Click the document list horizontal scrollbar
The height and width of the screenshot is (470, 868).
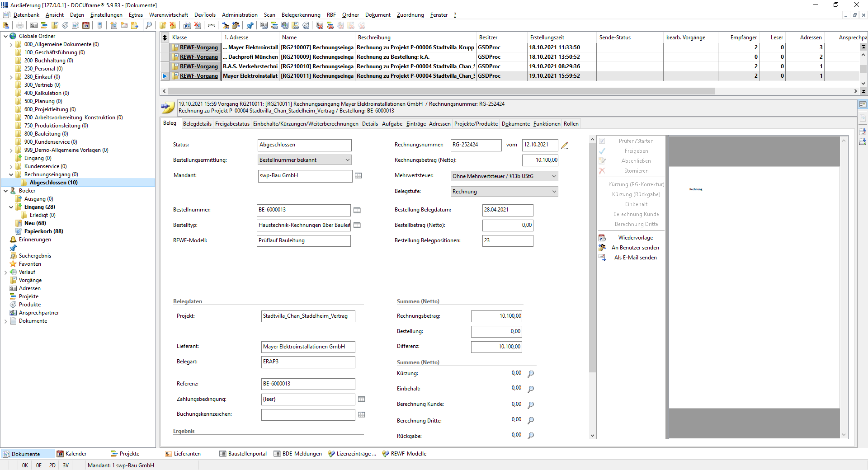(x=441, y=91)
